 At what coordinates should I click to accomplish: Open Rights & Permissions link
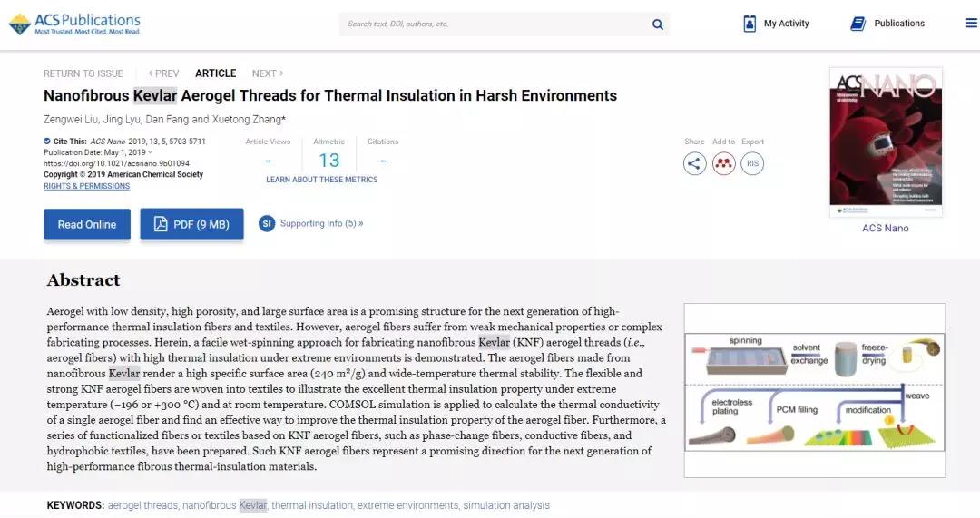(86, 186)
